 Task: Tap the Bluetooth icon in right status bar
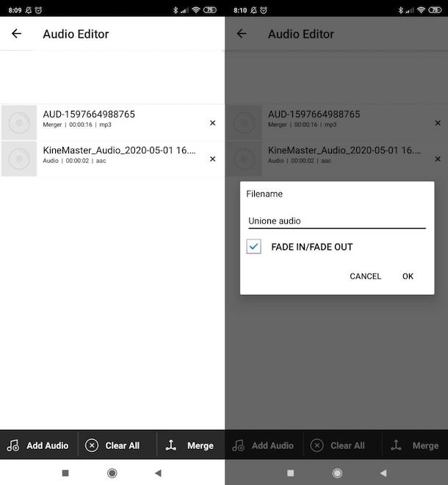401,10
